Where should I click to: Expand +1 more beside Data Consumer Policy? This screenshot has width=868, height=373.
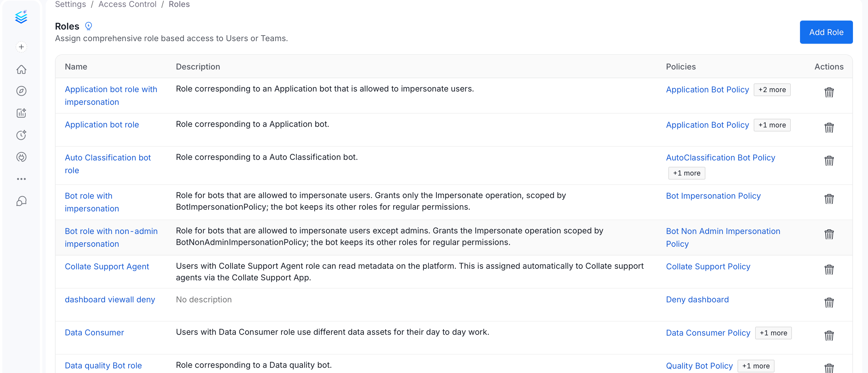773,333
